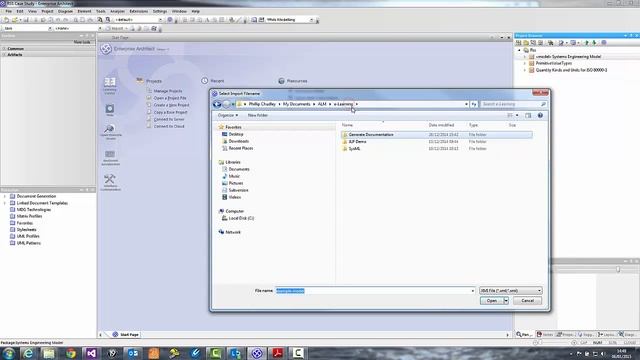640x360 pixels.
Task: Click the tools icon in Start Page sidebar
Action: click(x=109, y=179)
